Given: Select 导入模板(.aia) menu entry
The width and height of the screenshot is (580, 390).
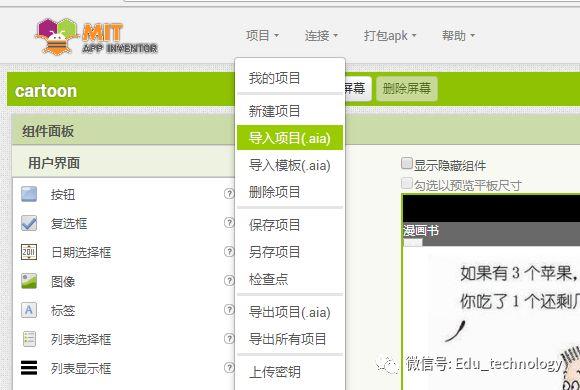Looking at the screenshot, I should [290, 165].
